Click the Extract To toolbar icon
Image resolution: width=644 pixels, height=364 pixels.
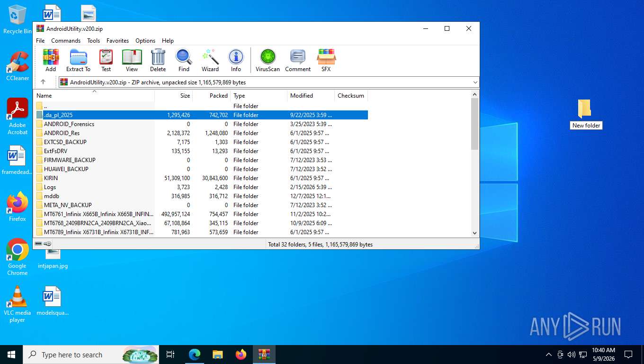click(x=78, y=60)
